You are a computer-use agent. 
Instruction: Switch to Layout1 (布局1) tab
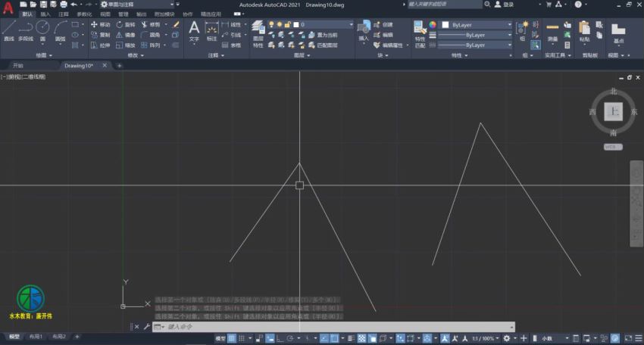point(36,337)
